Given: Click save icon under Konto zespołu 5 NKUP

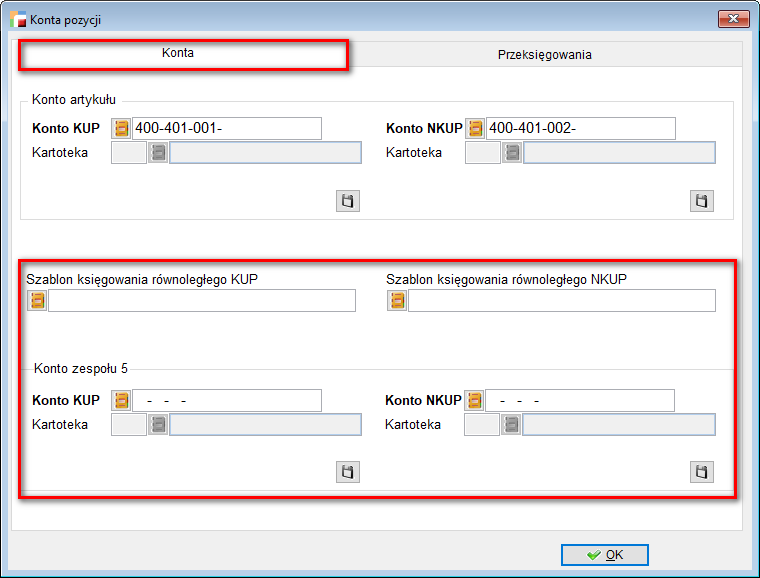Looking at the screenshot, I should (701, 472).
